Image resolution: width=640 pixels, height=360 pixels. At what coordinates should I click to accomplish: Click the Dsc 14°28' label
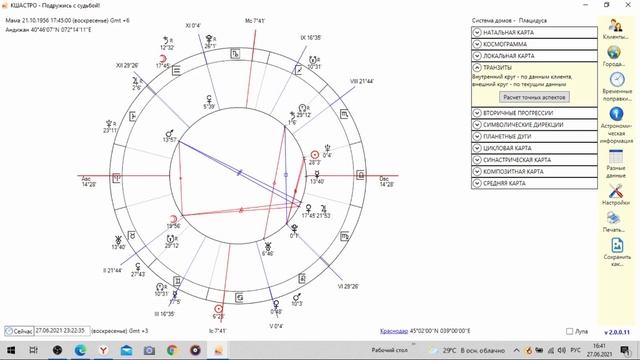click(386, 182)
